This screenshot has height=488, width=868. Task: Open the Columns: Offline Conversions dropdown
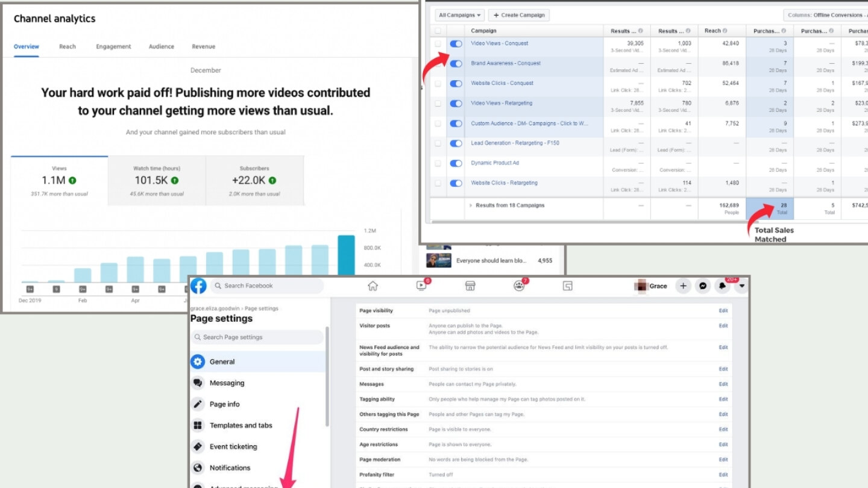pyautogui.click(x=826, y=15)
